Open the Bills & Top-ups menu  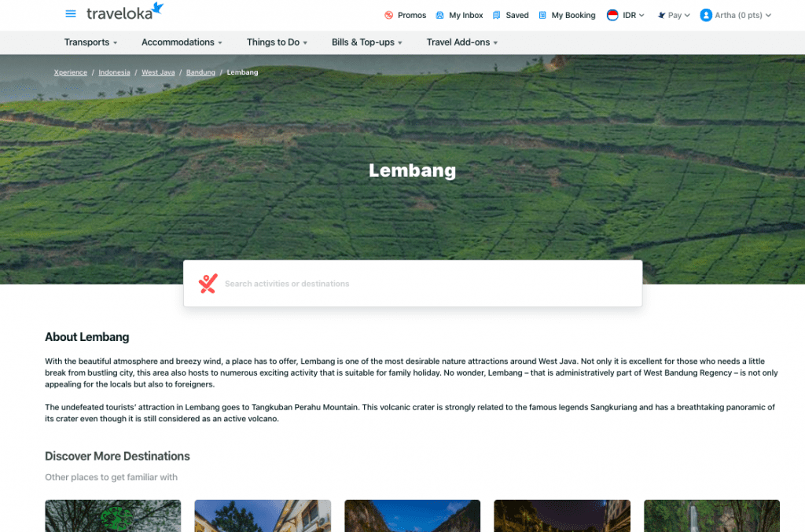tap(366, 42)
